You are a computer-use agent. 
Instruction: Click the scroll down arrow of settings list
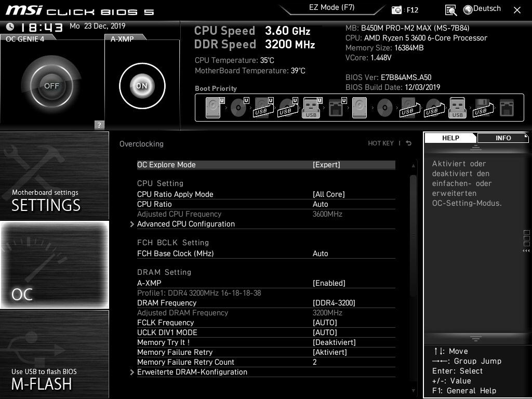413,391
